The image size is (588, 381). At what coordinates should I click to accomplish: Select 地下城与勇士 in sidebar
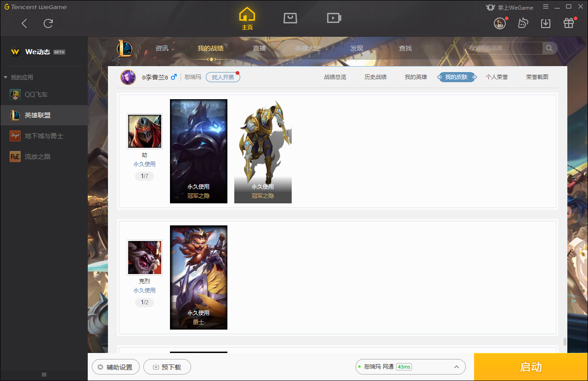click(x=44, y=136)
